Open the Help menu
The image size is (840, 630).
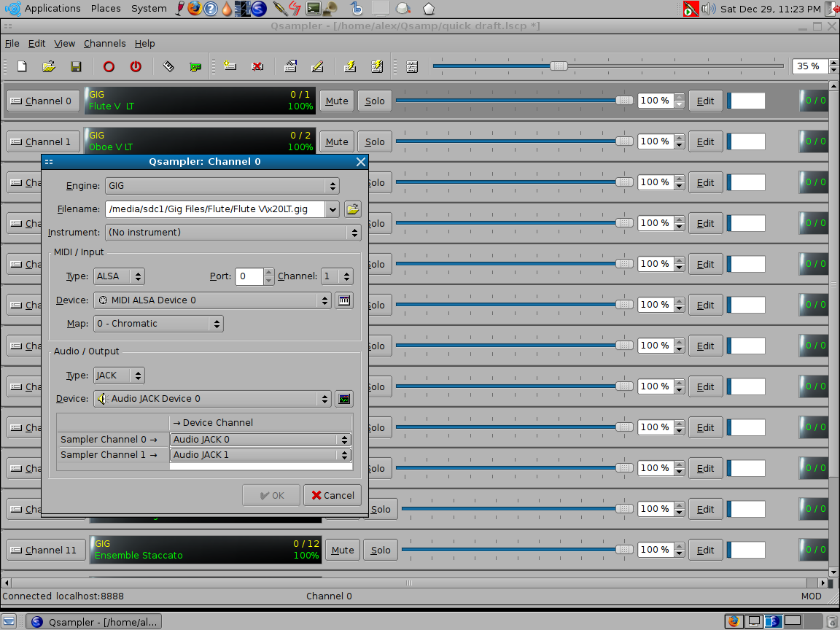(x=144, y=44)
